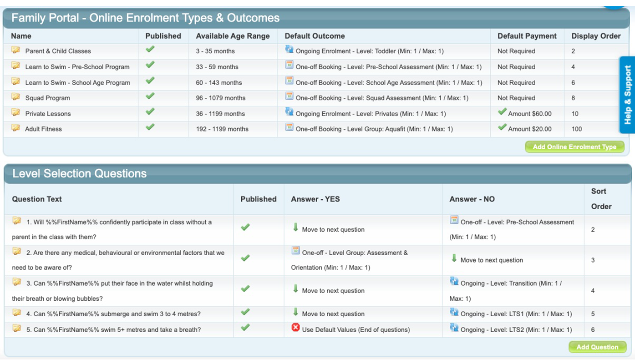Open Learn to Swim - Pre-School Program

77,67
